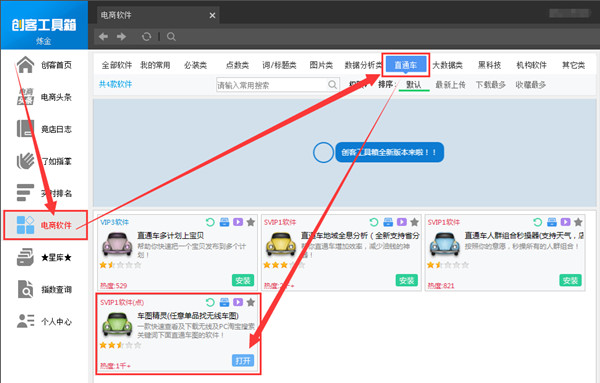Play video tutorial for 直通车多计划上宝贝
The width and height of the screenshot is (600, 383).
(238, 222)
